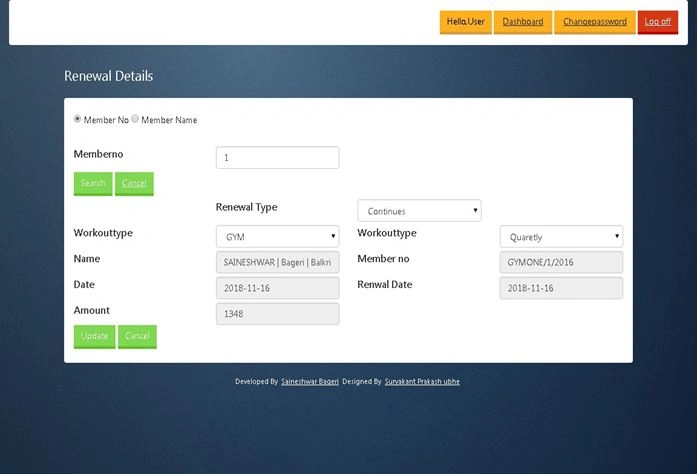This screenshot has height=474, width=697.
Task: Open the Suryakant Prakash ubhe designer link
Action: [422, 382]
